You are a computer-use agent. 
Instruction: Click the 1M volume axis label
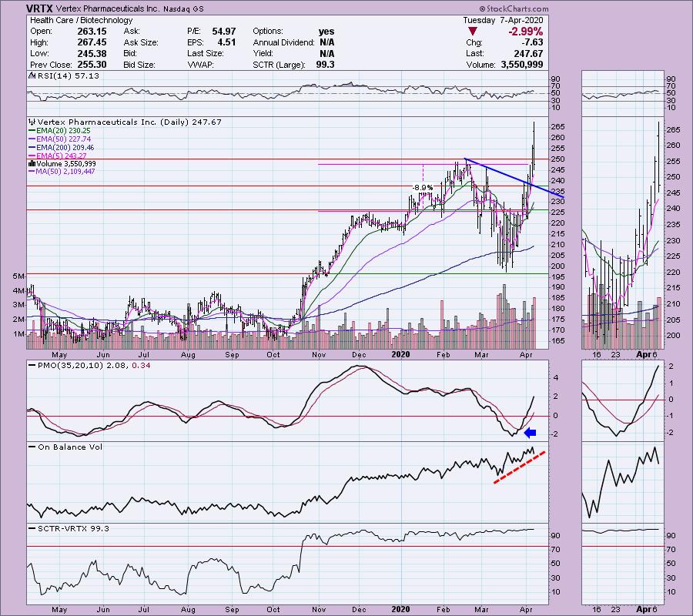[x=18, y=334]
